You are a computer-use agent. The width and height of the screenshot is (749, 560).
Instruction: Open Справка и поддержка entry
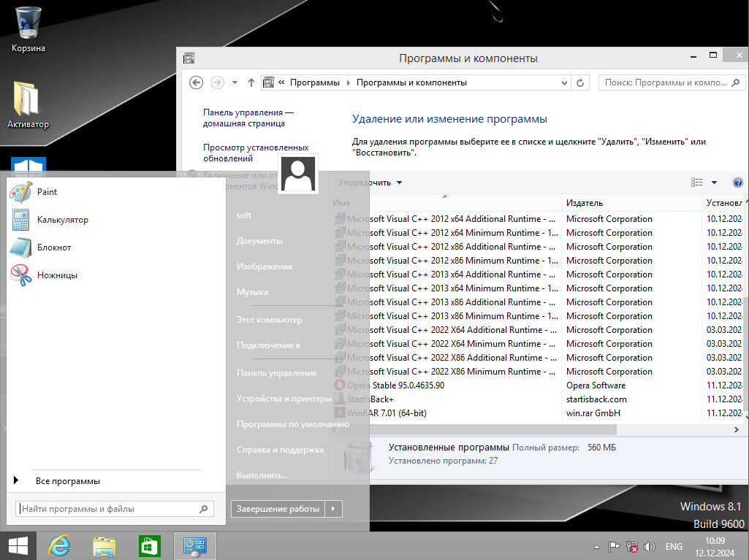click(x=280, y=450)
